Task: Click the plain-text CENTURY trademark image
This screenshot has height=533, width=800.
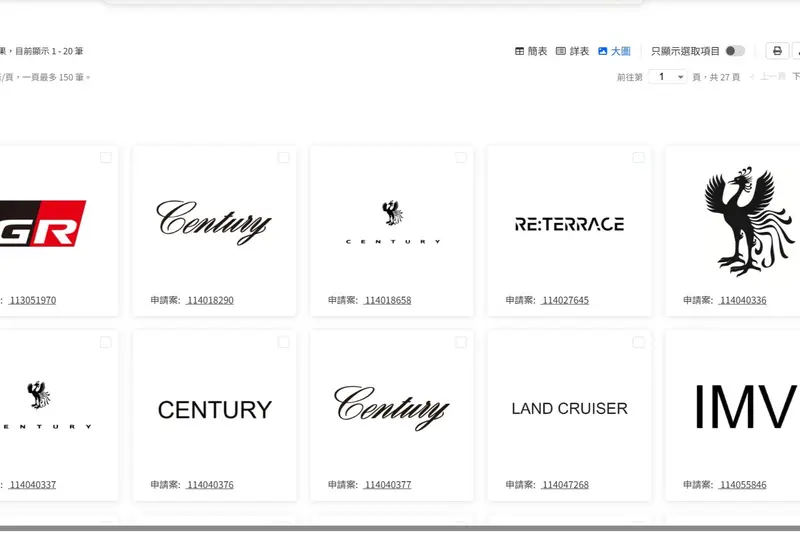Action: coord(215,409)
